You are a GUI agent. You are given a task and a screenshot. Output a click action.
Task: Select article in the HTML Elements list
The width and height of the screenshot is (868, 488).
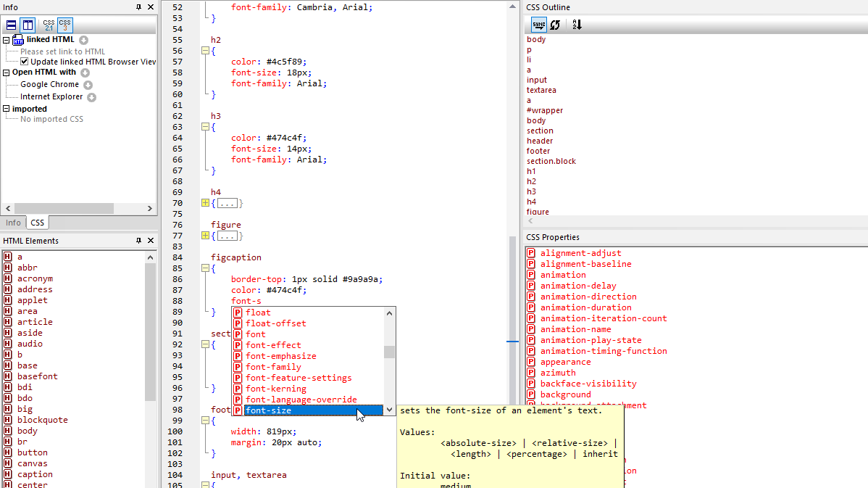click(x=35, y=322)
